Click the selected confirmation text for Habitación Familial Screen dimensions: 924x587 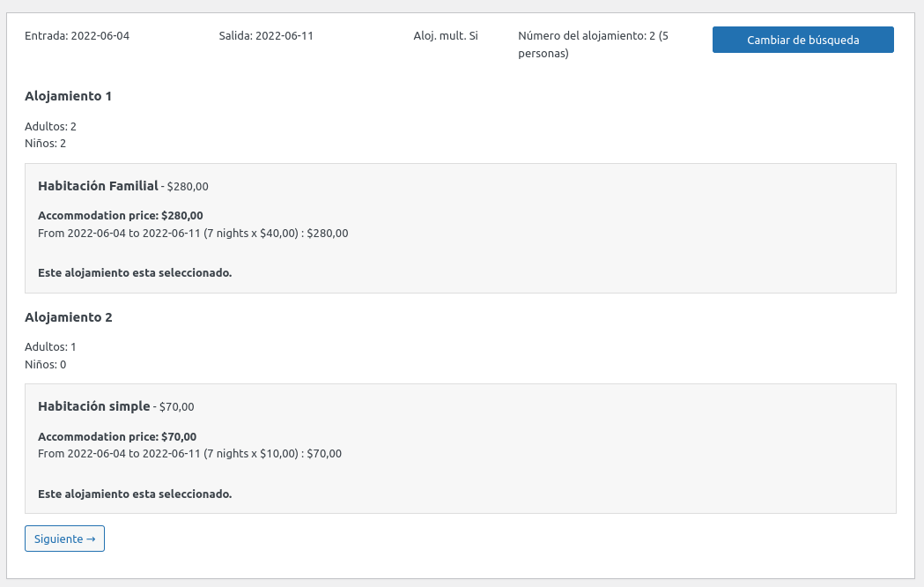click(x=134, y=272)
